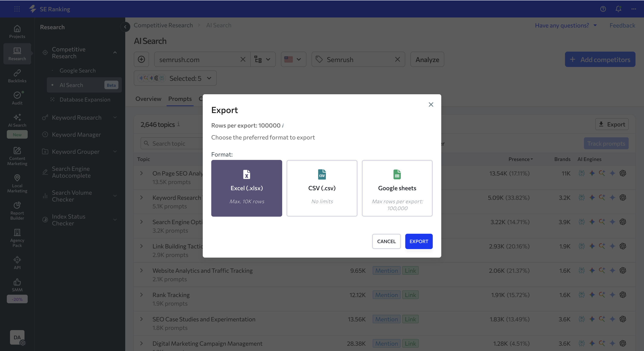Image resolution: width=644 pixels, height=351 pixels.
Task: Expand the Index Status Checker menu
Action: [115, 220]
